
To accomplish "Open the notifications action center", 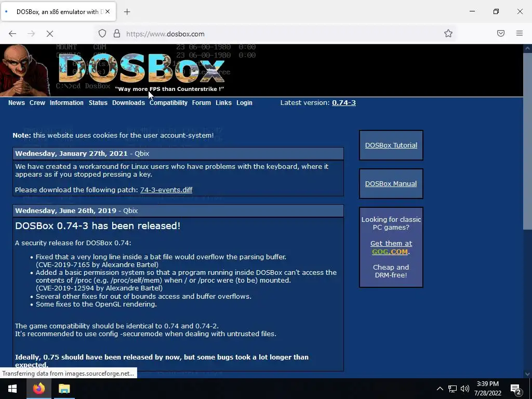I will click(x=516, y=389).
